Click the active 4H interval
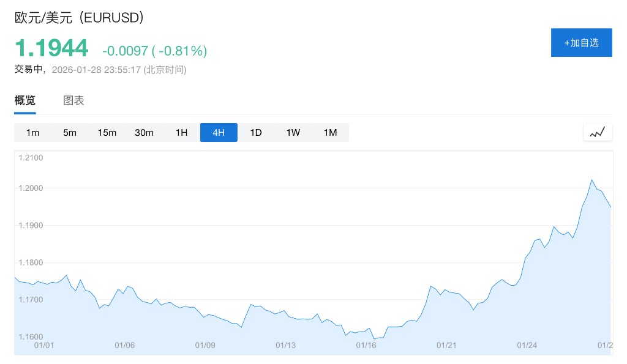Screen dimensions: 627x364 (219, 133)
